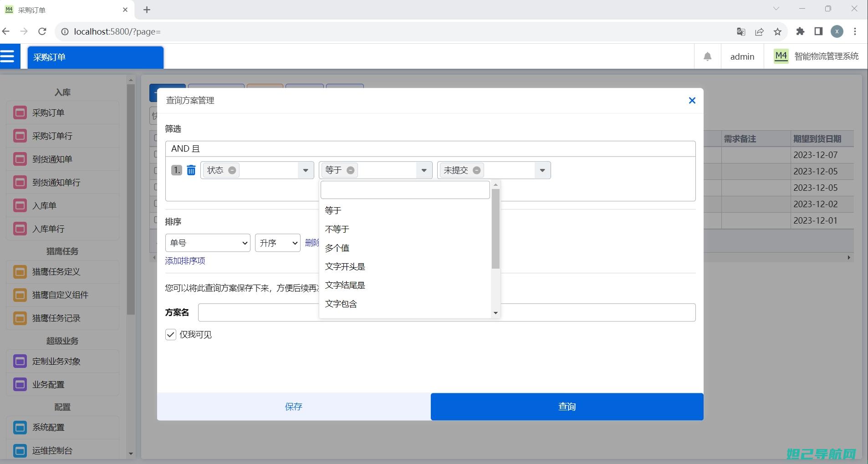Remove the 状态 tag with its minus icon
The width and height of the screenshot is (868, 464).
click(x=232, y=170)
